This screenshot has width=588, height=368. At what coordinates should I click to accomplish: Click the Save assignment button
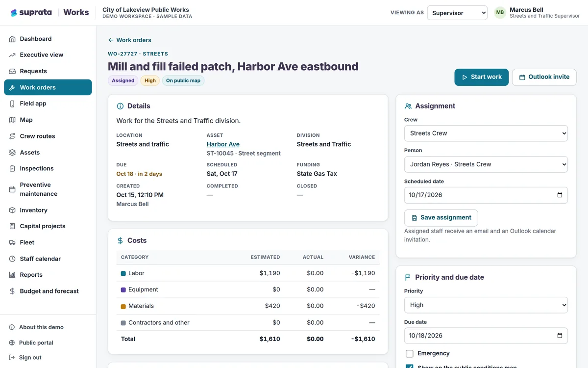coord(441,218)
